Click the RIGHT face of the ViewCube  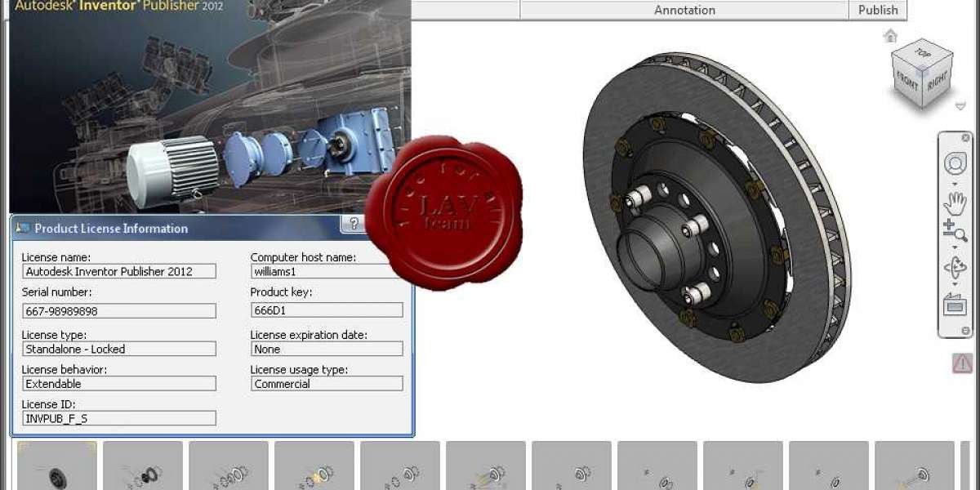tap(938, 80)
